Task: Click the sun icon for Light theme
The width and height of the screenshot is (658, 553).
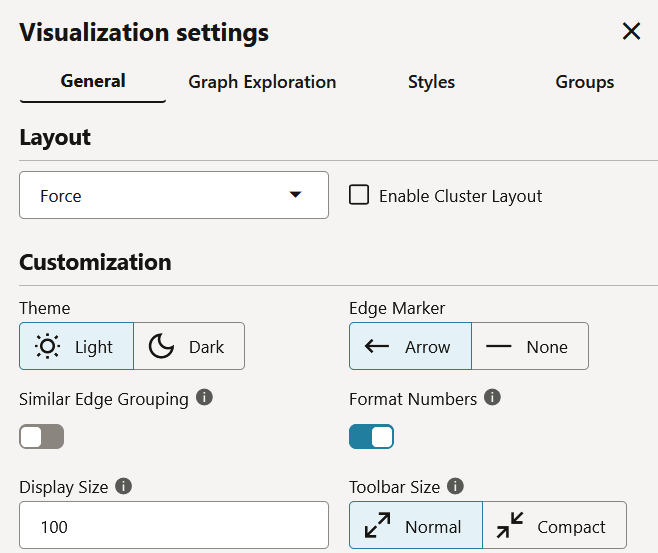Action: pyautogui.click(x=47, y=347)
